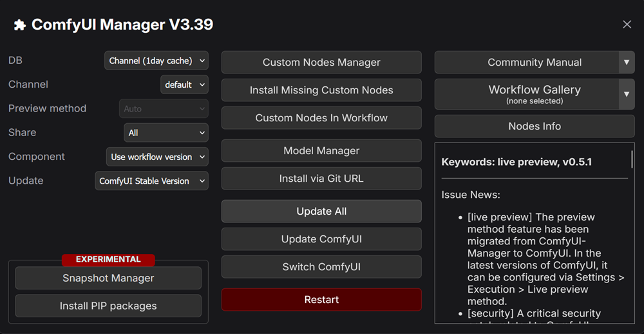Image resolution: width=644 pixels, height=334 pixels.
Task: Click the 'DB' label
Action: coord(15,61)
